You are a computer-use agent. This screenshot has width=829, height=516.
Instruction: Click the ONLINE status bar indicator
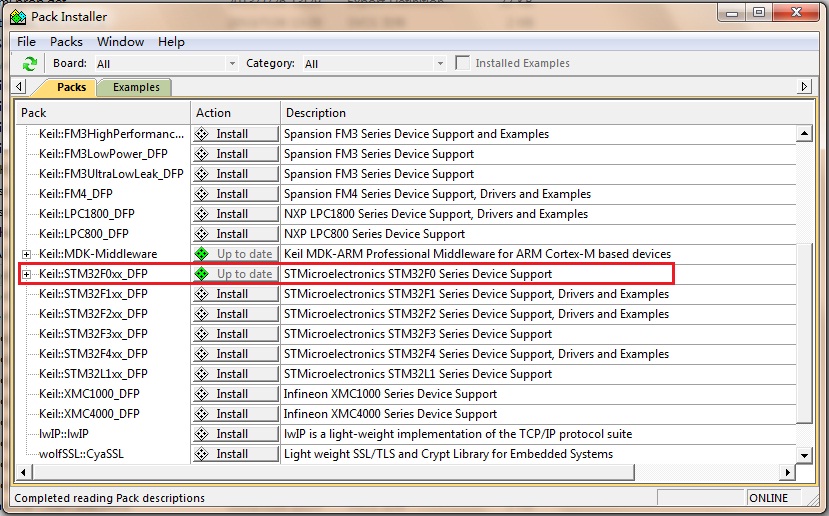point(768,498)
